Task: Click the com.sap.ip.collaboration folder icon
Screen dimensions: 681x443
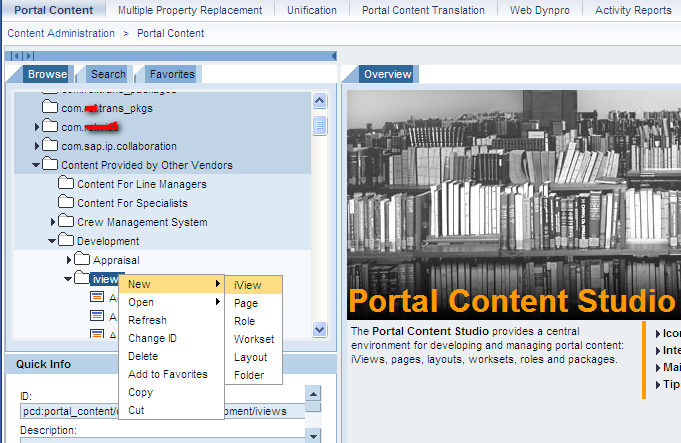Action: click(x=50, y=146)
